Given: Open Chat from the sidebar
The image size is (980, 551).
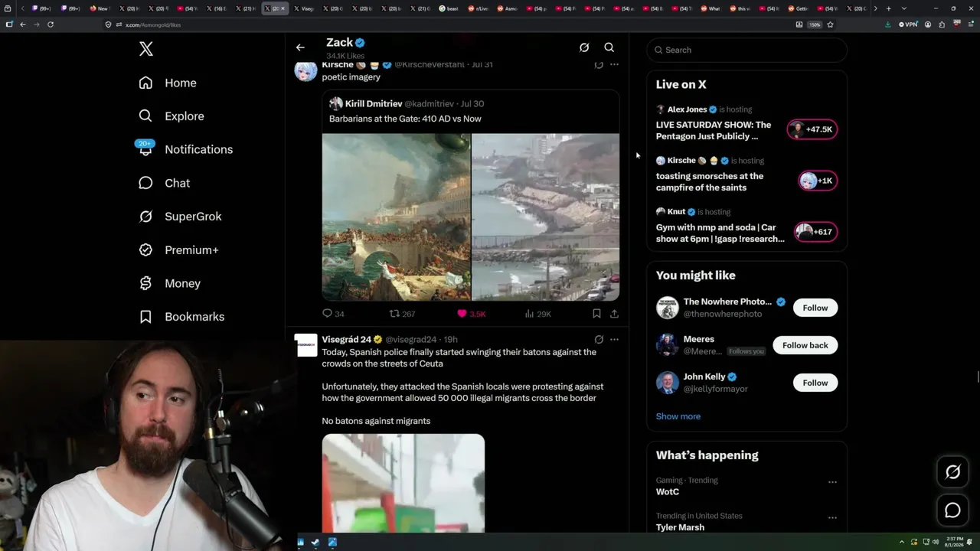Looking at the screenshot, I should coord(164,183).
